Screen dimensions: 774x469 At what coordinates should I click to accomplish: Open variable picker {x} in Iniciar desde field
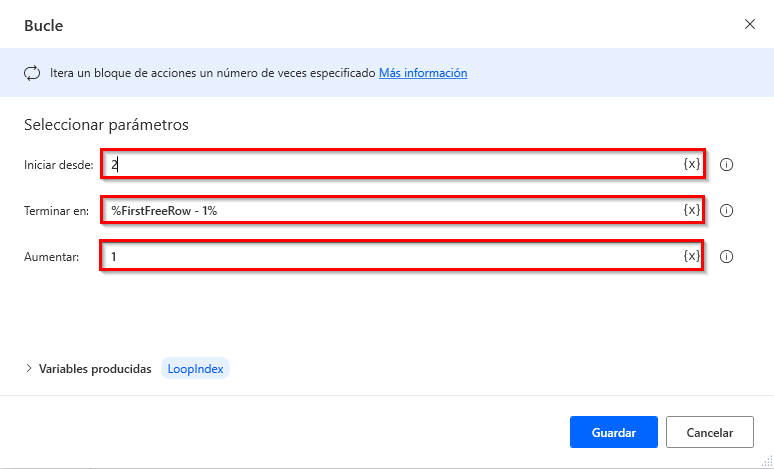click(692, 164)
